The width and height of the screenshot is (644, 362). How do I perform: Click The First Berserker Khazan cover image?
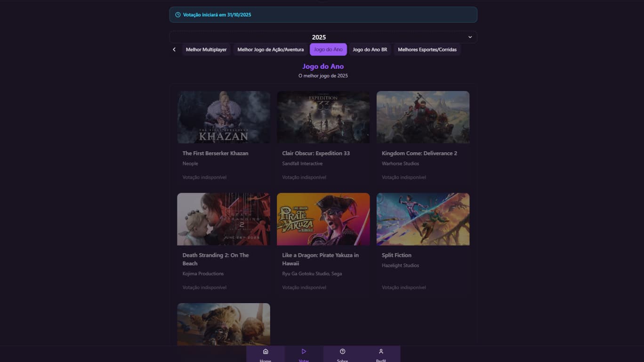click(x=224, y=117)
